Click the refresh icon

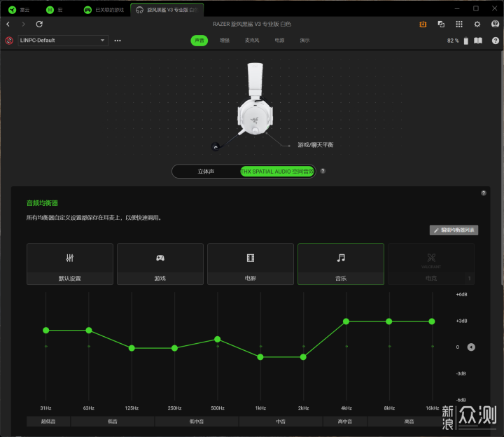[x=39, y=24]
